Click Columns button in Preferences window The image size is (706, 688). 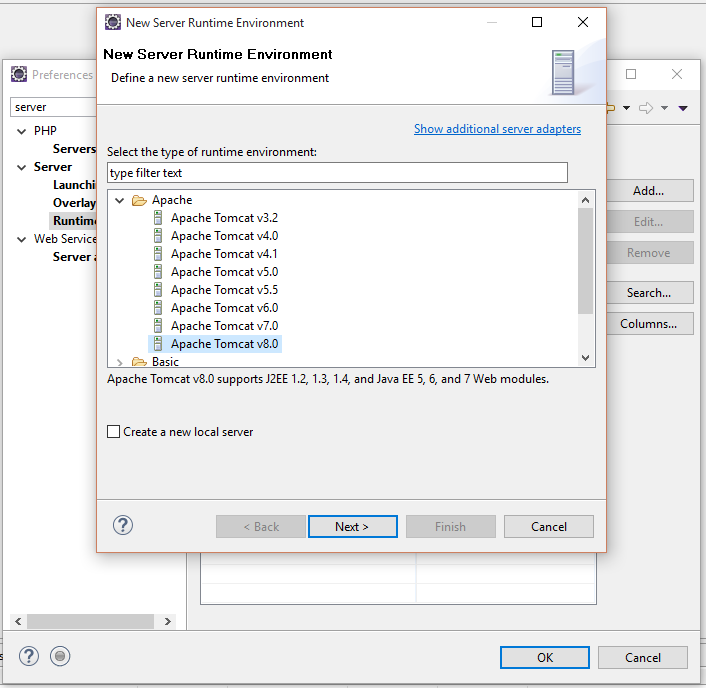pyautogui.click(x=648, y=324)
